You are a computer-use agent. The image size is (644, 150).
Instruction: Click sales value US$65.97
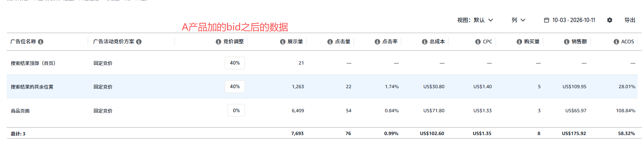576,111
